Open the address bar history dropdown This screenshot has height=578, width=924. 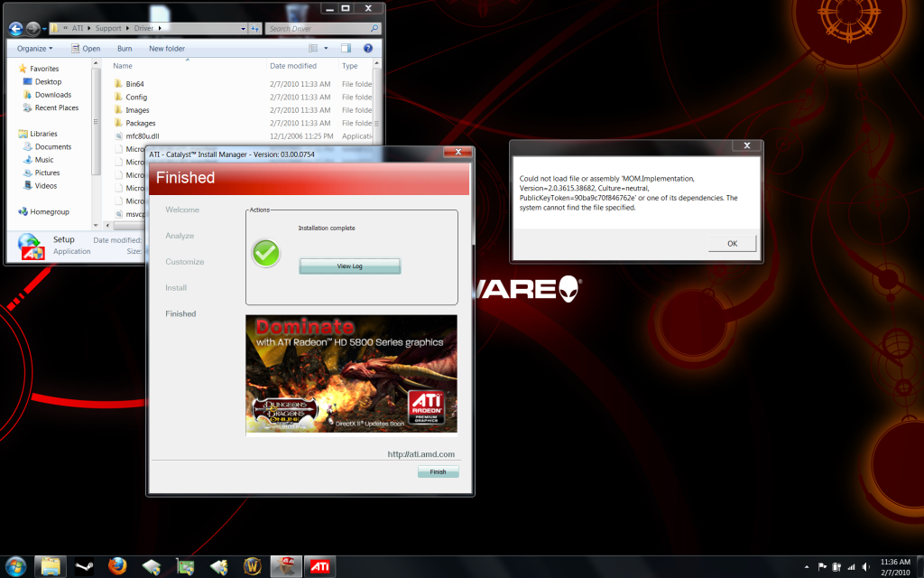tap(243, 28)
